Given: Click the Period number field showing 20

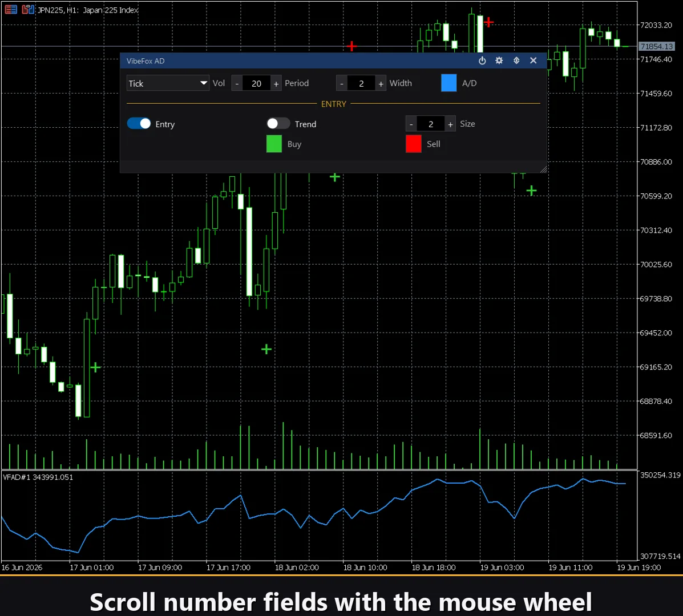Looking at the screenshot, I should tap(257, 84).
